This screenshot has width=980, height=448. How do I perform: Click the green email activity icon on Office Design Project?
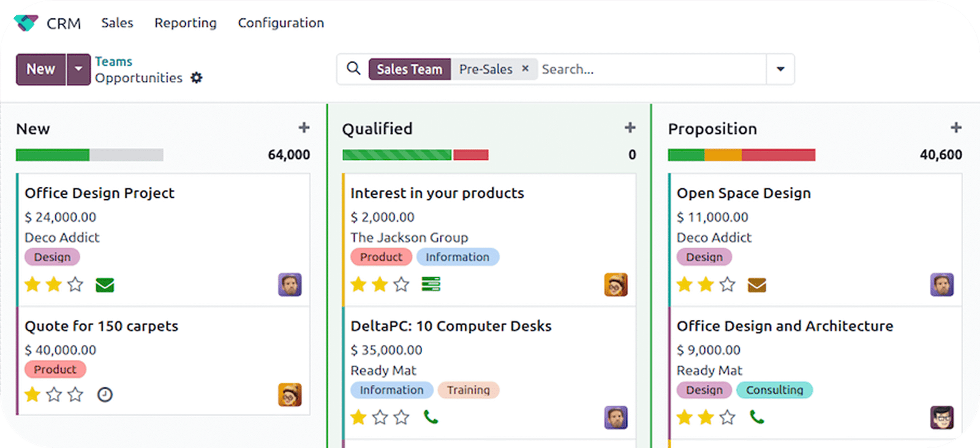(x=105, y=285)
